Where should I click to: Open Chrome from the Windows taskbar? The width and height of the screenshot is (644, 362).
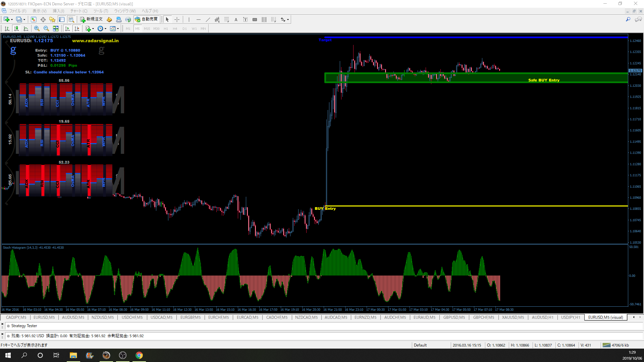pyautogui.click(x=139, y=355)
